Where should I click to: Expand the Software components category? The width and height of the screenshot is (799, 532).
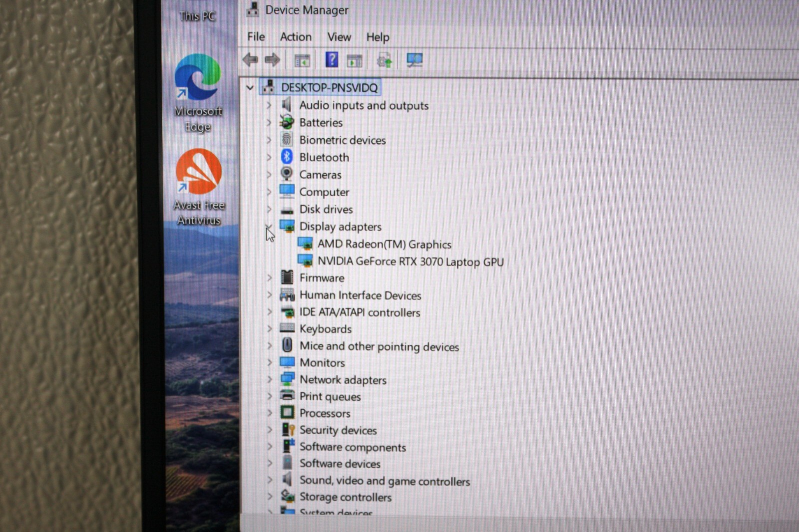click(x=270, y=446)
